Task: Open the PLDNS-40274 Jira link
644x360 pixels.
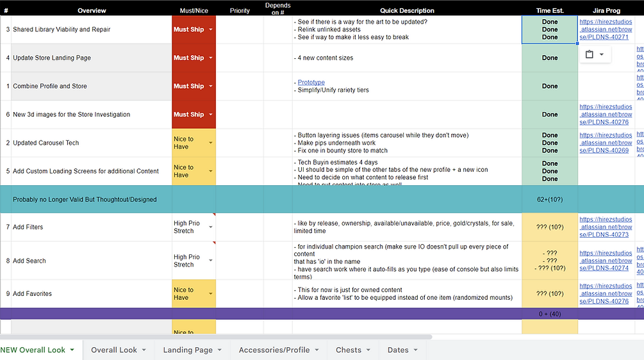Action: pyautogui.click(x=606, y=261)
